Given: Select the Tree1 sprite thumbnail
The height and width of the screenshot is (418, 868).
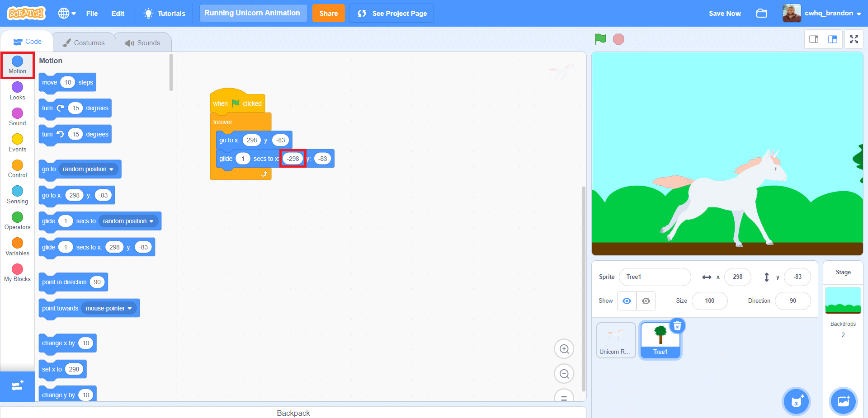Looking at the screenshot, I should point(660,340).
